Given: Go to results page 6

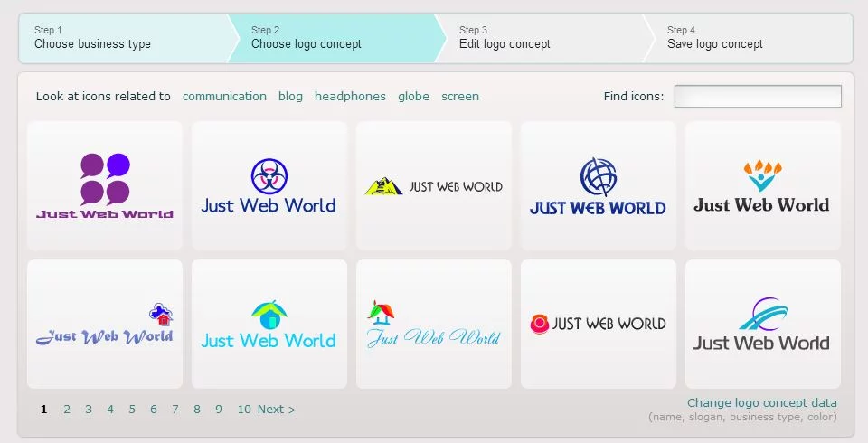Looking at the screenshot, I should 154,410.
